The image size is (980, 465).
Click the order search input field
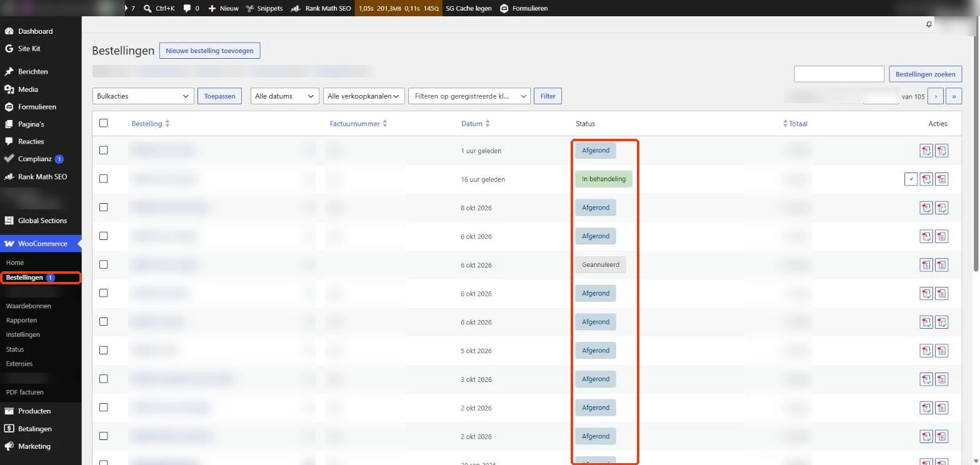point(839,74)
